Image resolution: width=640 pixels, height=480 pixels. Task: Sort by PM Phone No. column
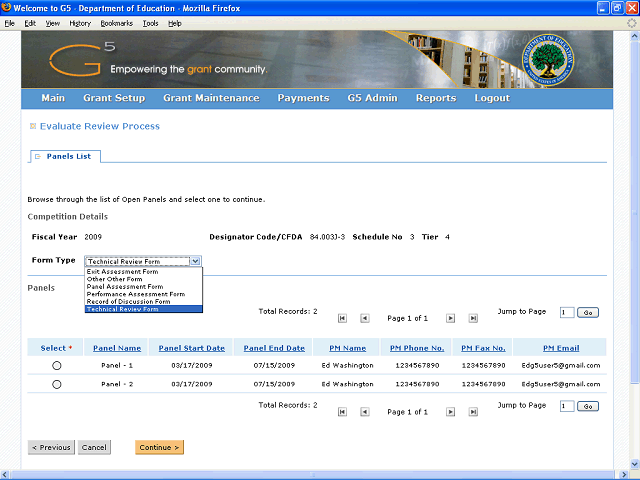(417, 348)
